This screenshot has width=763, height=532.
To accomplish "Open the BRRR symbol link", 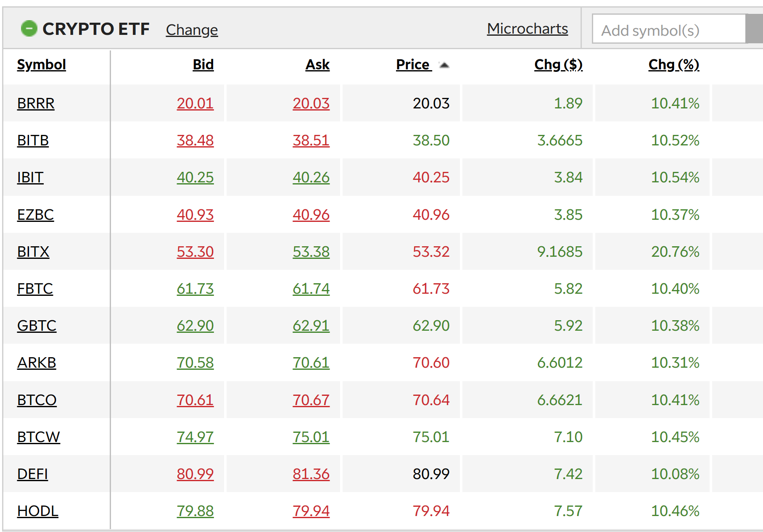I will (36, 103).
